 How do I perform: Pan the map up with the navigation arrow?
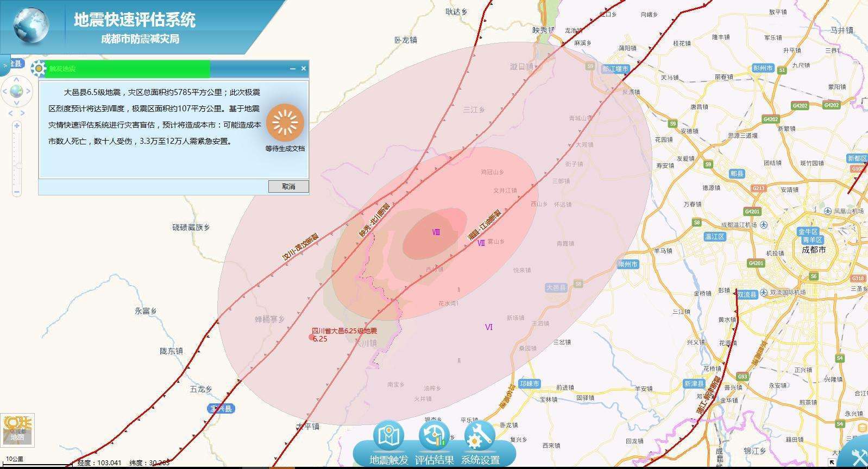16,79
